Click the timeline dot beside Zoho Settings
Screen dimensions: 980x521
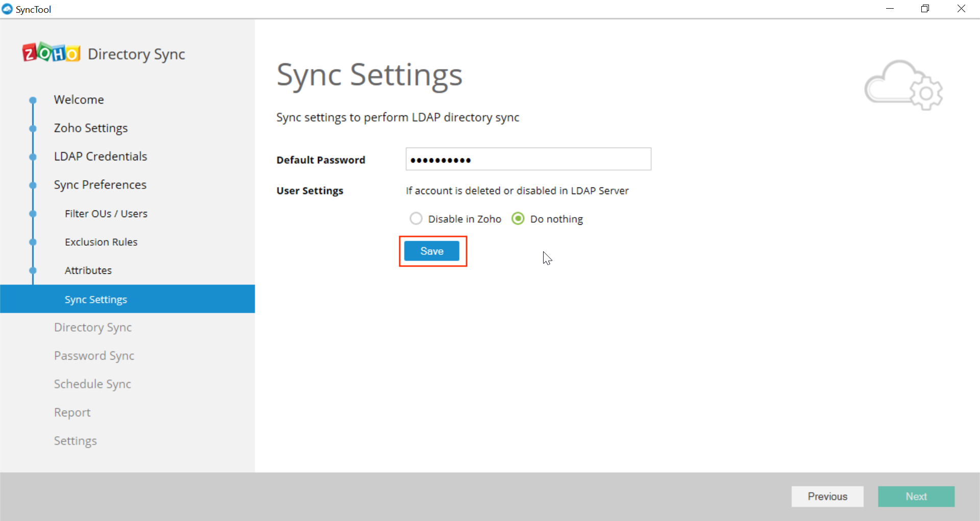(33, 129)
